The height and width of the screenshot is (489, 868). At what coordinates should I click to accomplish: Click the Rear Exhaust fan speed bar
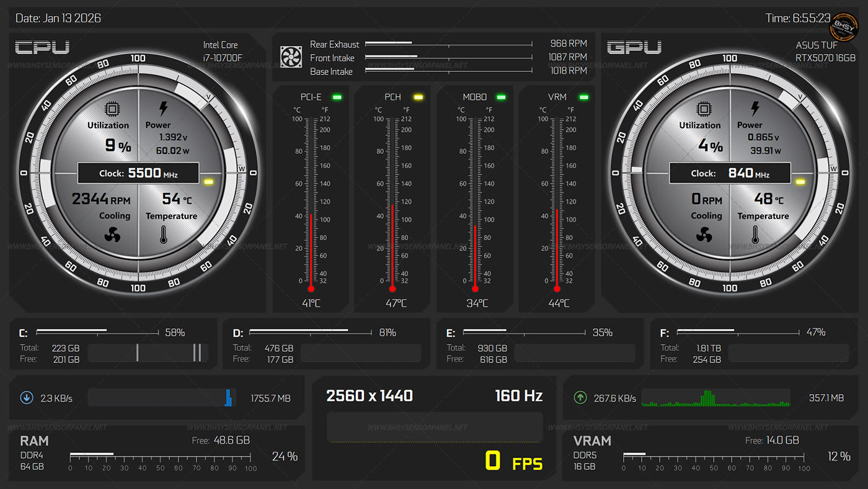click(449, 44)
